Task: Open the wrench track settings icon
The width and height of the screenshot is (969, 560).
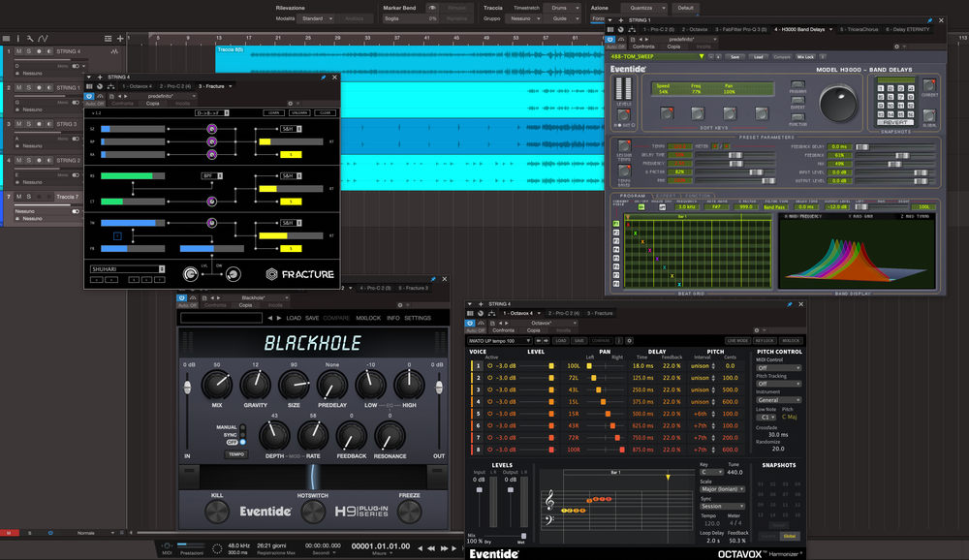Action: point(29,39)
